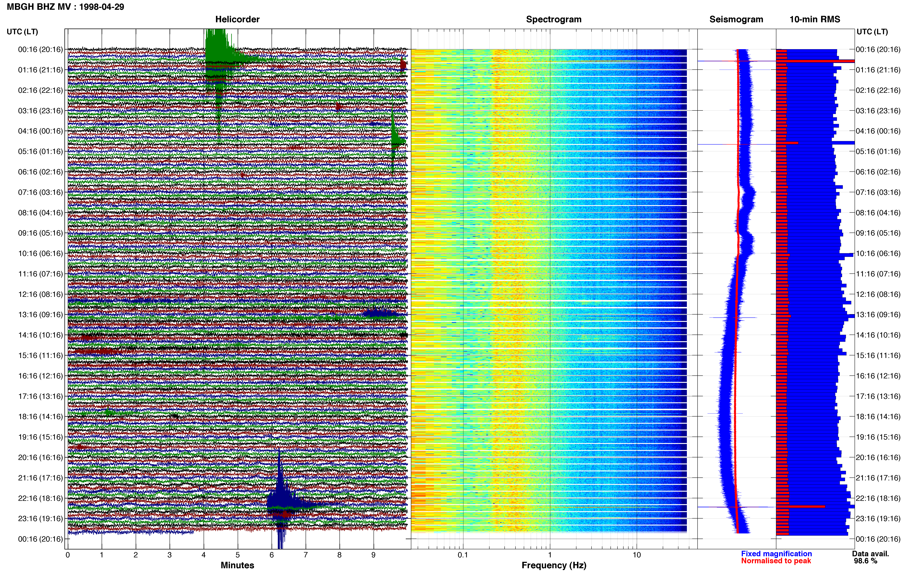Click the '5' minute tick on helicorder axis
924x578 pixels.
coord(238,555)
